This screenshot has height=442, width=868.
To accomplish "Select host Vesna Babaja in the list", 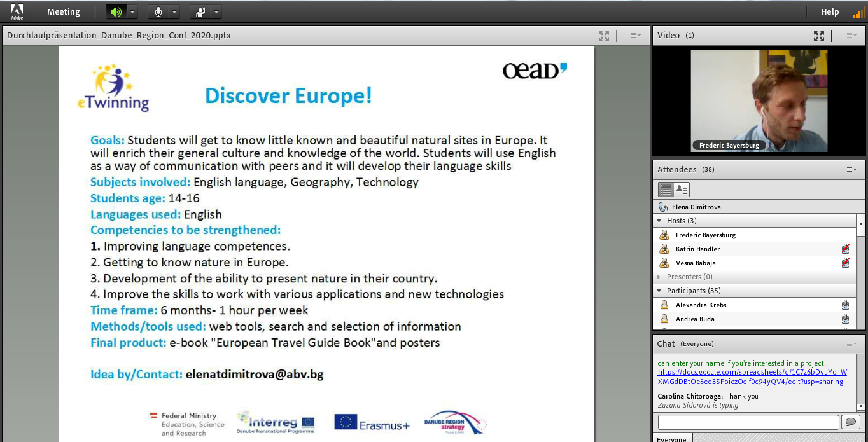I will [755, 263].
